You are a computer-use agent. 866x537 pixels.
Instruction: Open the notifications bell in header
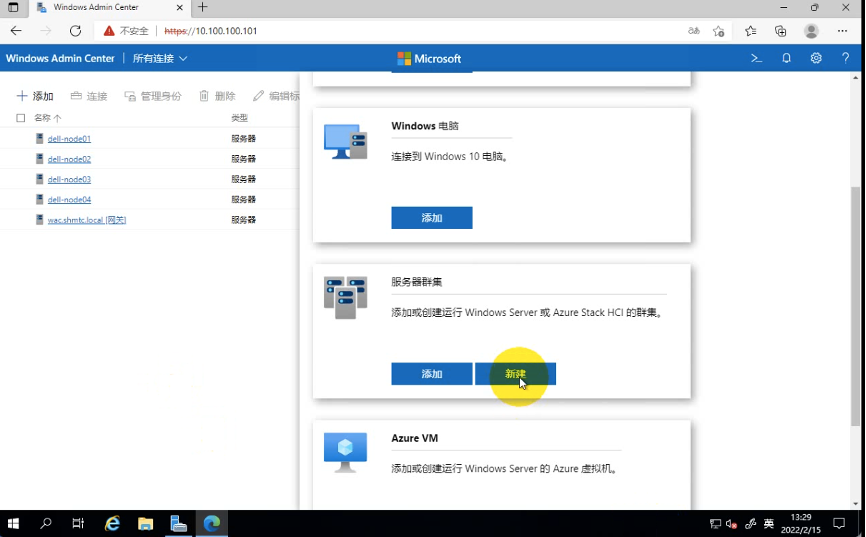(x=786, y=58)
